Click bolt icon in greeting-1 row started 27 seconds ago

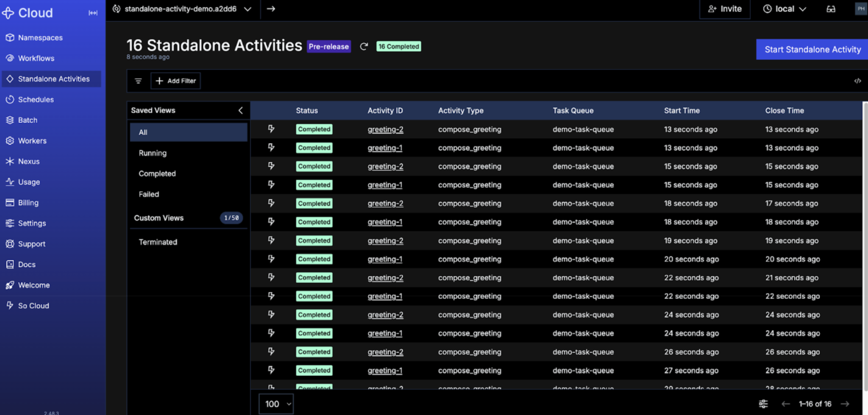(271, 370)
